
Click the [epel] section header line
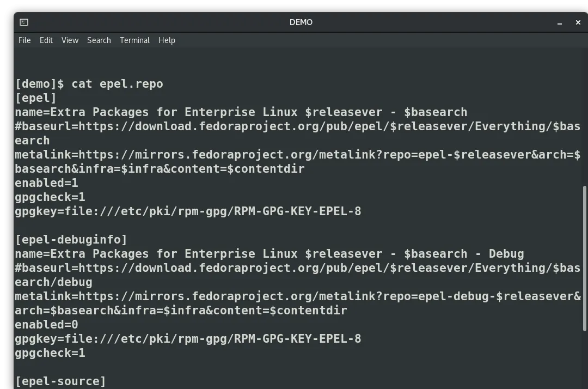click(36, 98)
